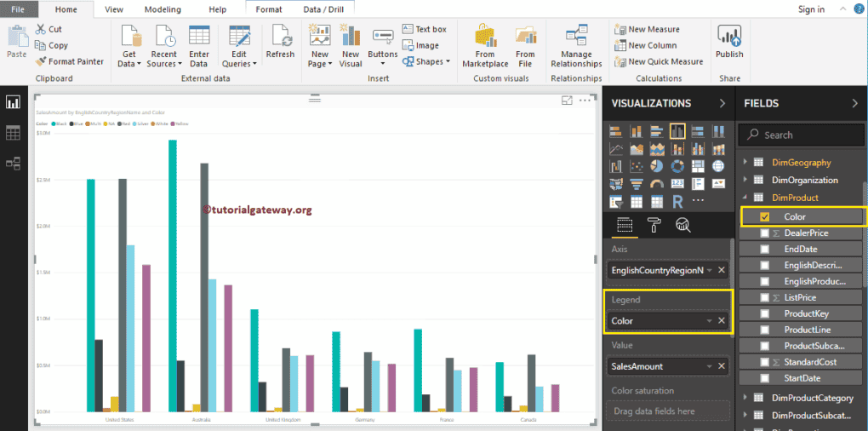Check the StandardCost field
868x431 pixels.
[765, 362]
